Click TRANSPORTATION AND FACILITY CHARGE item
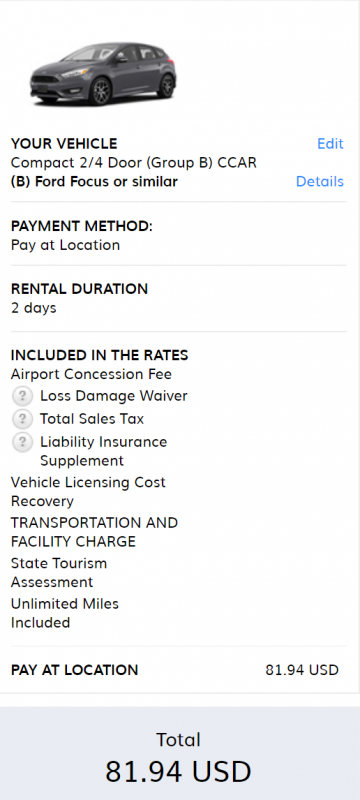The image size is (360, 800). [94, 532]
